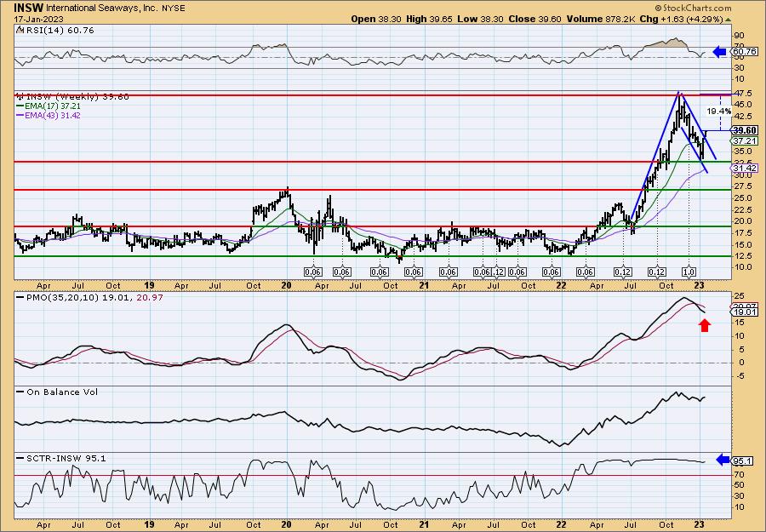Click the Open 38.30 value

[x=375, y=19]
